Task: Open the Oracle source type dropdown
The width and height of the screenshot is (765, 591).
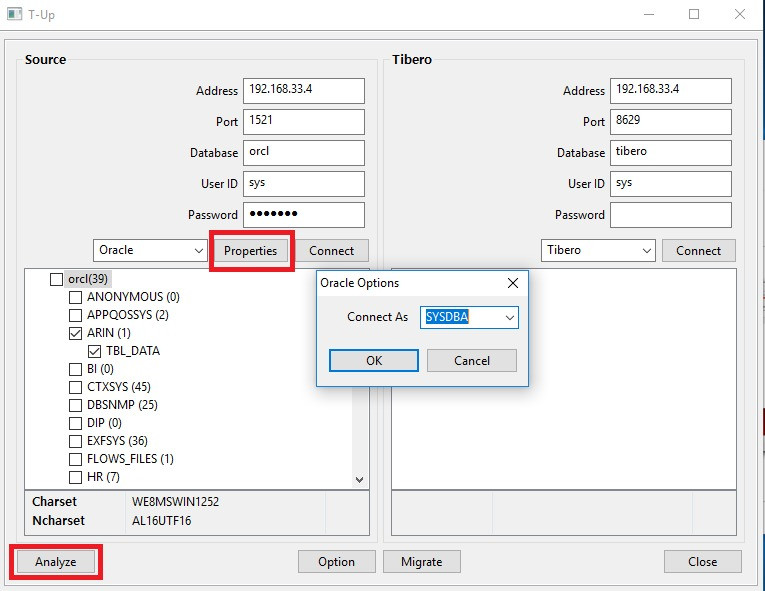Action: click(150, 250)
